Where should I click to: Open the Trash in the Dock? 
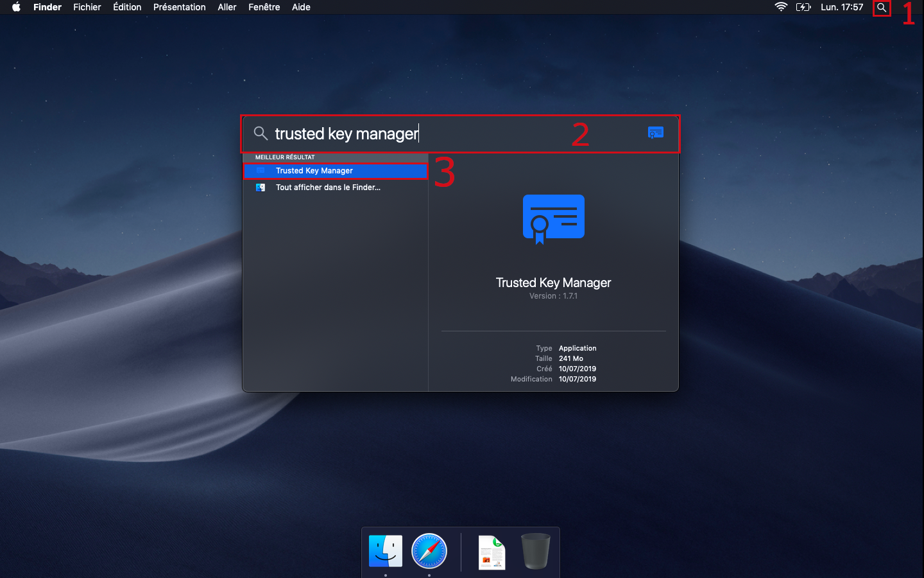click(x=535, y=551)
